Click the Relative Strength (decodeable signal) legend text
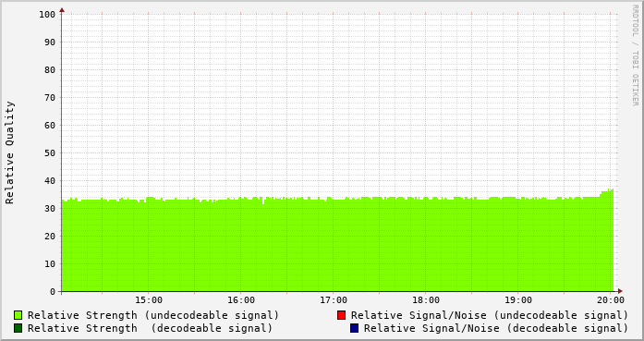This screenshot has height=341, width=644. [x=151, y=328]
